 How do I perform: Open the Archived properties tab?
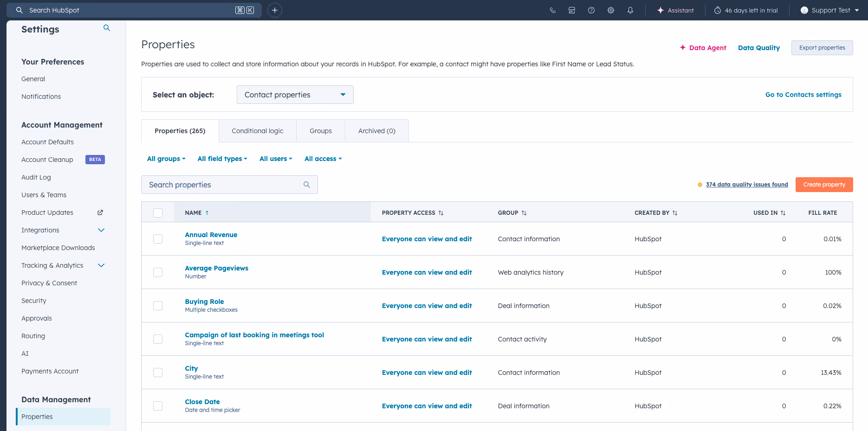pyautogui.click(x=376, y=131)
